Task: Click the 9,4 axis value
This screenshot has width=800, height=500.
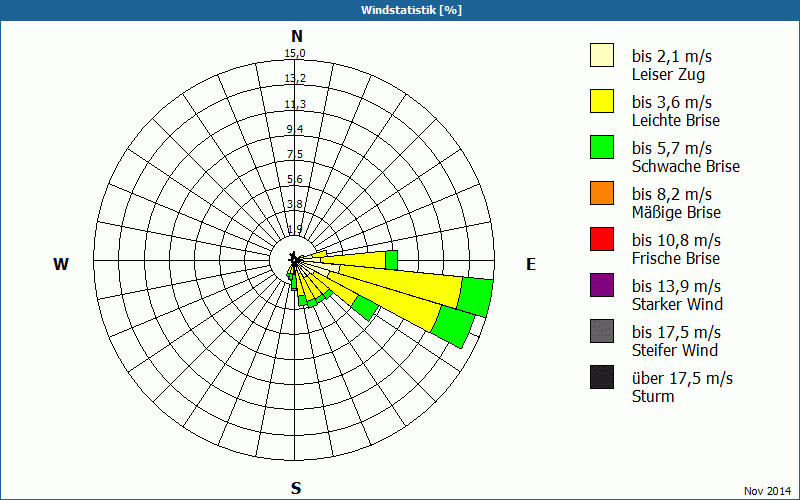Action: tap(295, 129)
